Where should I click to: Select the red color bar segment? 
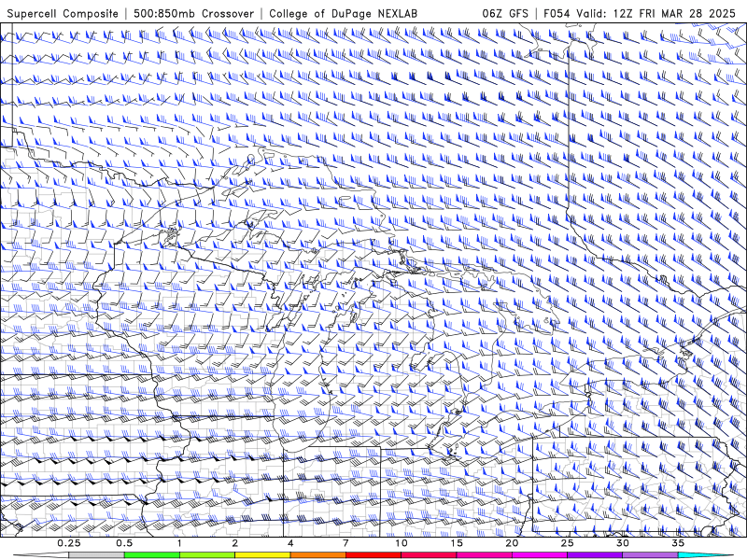point(373,555)
